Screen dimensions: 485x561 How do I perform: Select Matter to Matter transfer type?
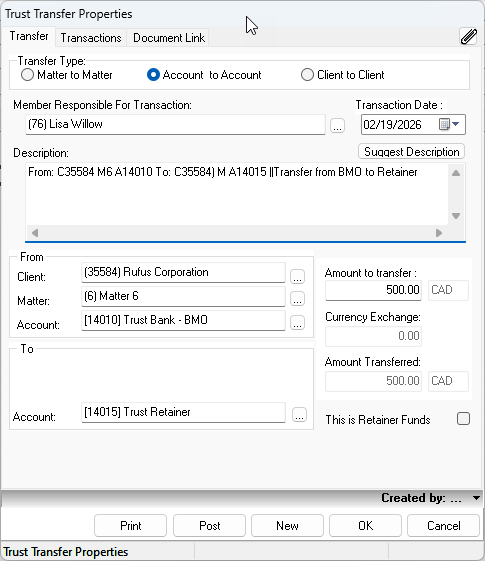coord(67,75)
